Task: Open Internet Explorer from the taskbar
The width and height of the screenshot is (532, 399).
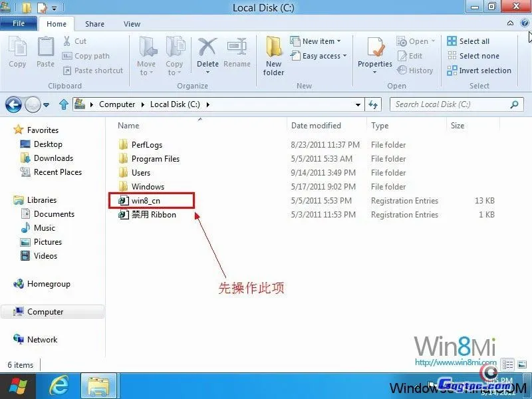Action: click(x=60, y=386)
